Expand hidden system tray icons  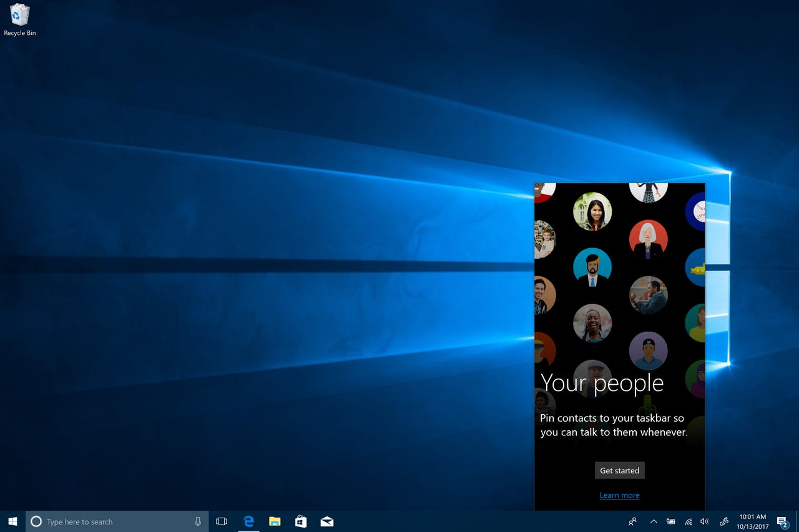click(654, 521)
